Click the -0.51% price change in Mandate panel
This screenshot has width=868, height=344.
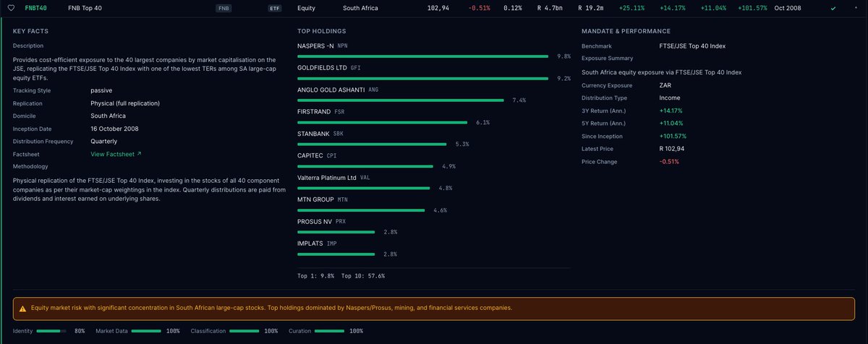(668, 162)
